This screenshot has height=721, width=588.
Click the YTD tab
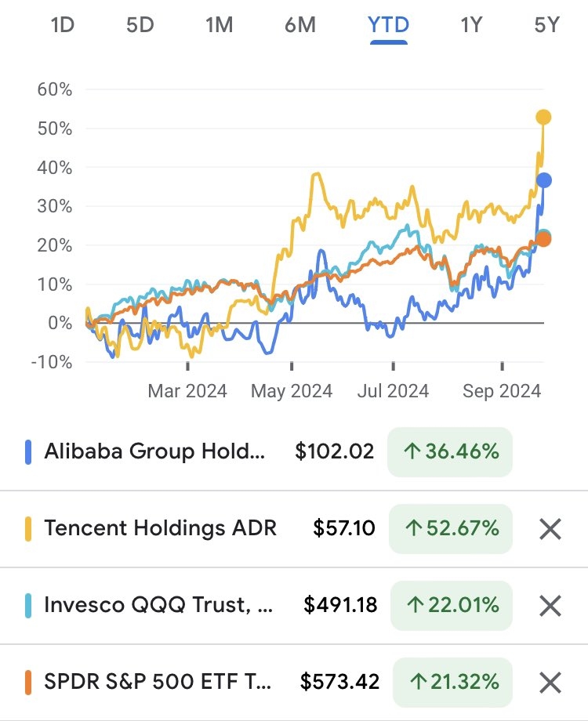click(x=388, y=25)
